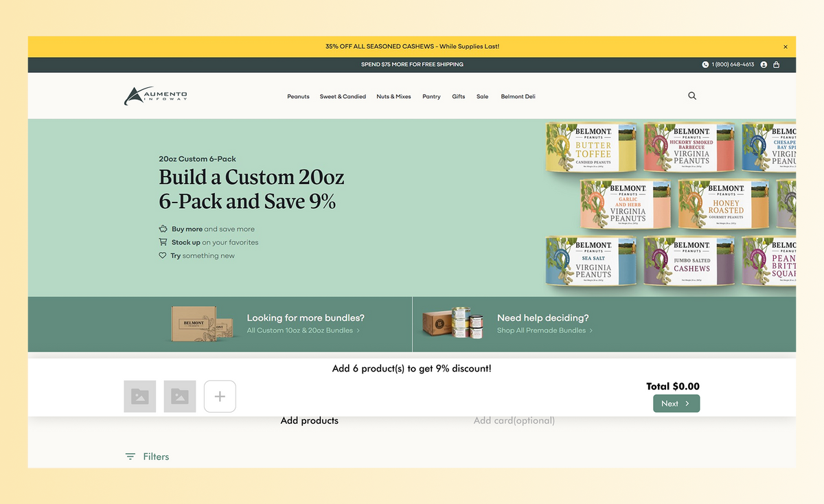Select the second empty product image slot
824x504 pixels.
tap(180, 396)
